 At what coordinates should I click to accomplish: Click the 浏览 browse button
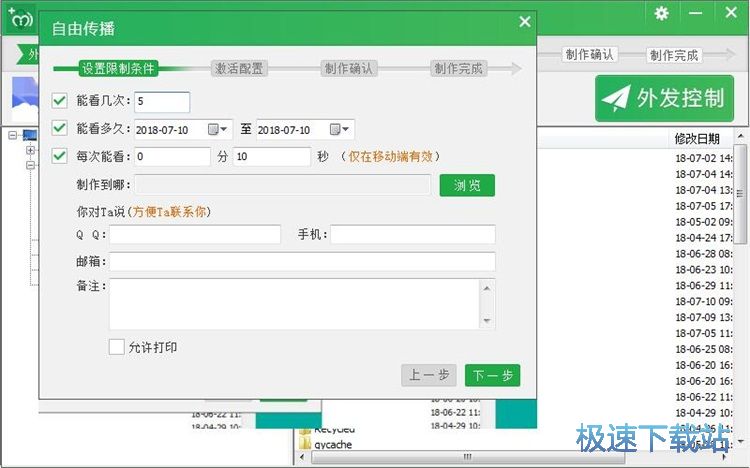click(x=467, y=185)
